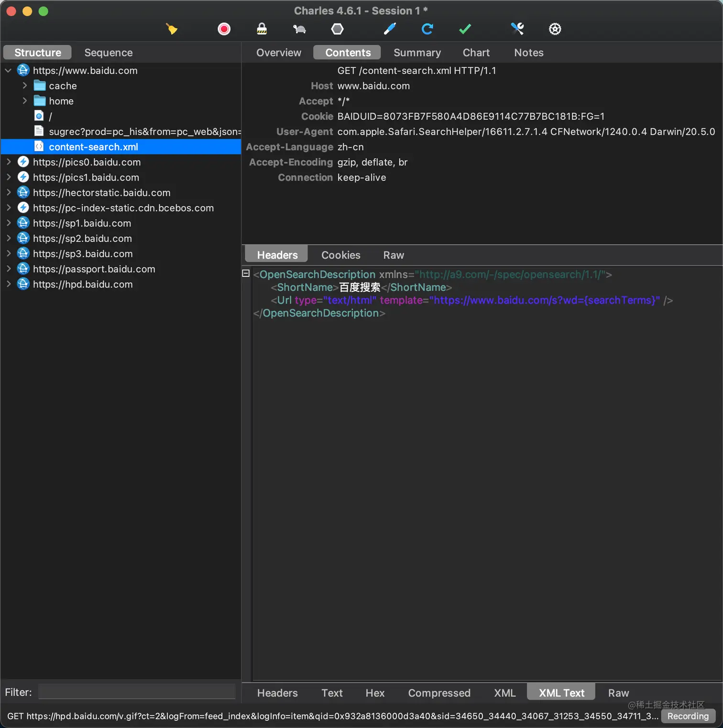Expand the pics1.baidu.com host
The height and width of the screenshot is (728, 723).
pos(8,177)
